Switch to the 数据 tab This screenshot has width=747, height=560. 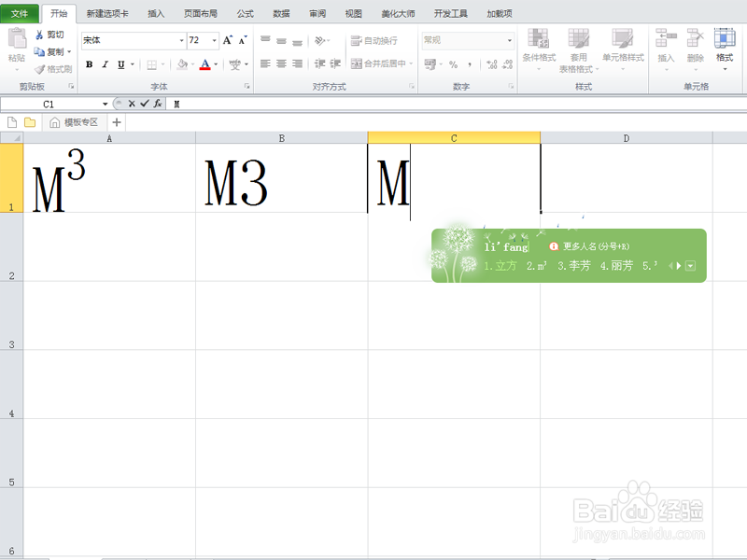(281, 13)
